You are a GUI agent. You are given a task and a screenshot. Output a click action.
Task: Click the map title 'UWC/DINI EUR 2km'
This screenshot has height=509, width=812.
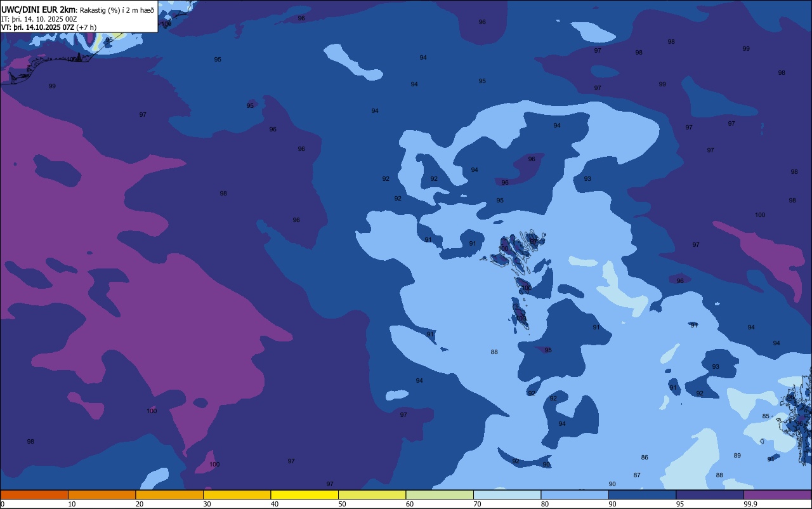39,10
